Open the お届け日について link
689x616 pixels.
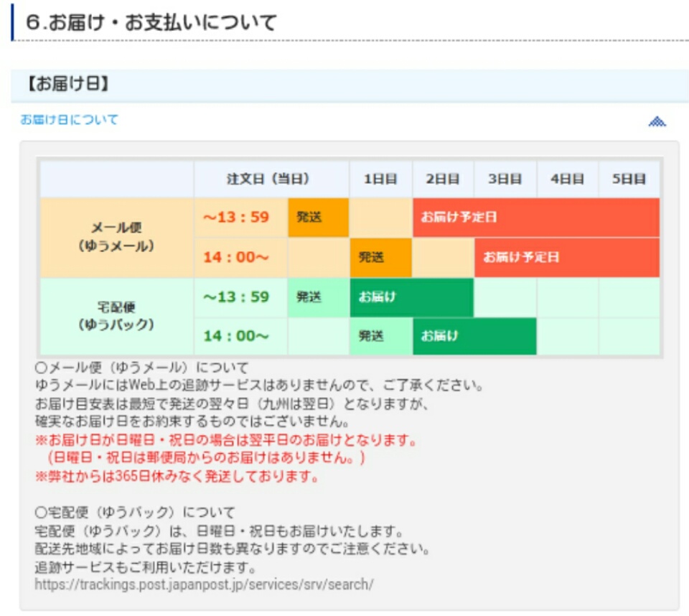[x=69, y=120]
